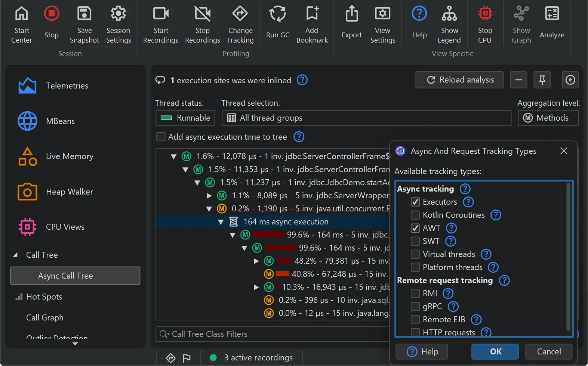Open Session Settings

click(118, 25)
